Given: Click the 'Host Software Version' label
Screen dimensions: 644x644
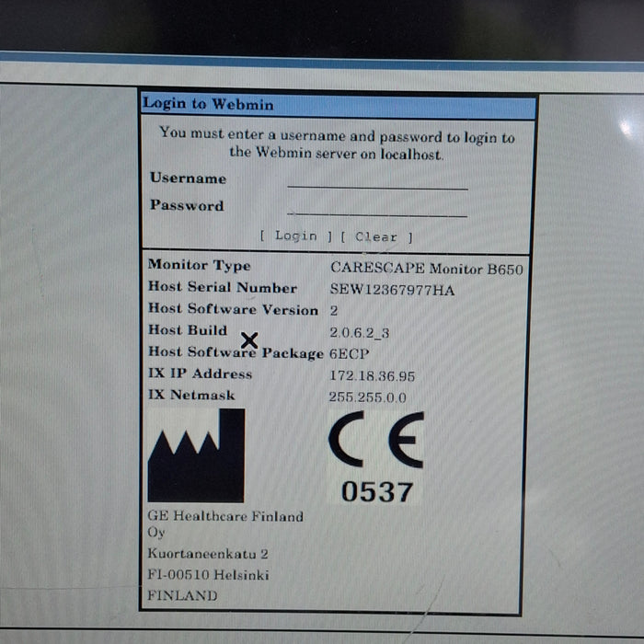Looking at the screenshot, I should (233, 309).
